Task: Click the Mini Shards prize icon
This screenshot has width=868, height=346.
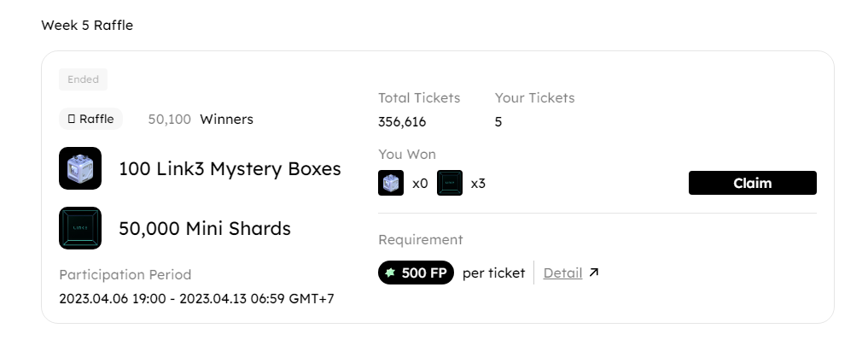Action: pyautogui.click(x=80, y=228)
